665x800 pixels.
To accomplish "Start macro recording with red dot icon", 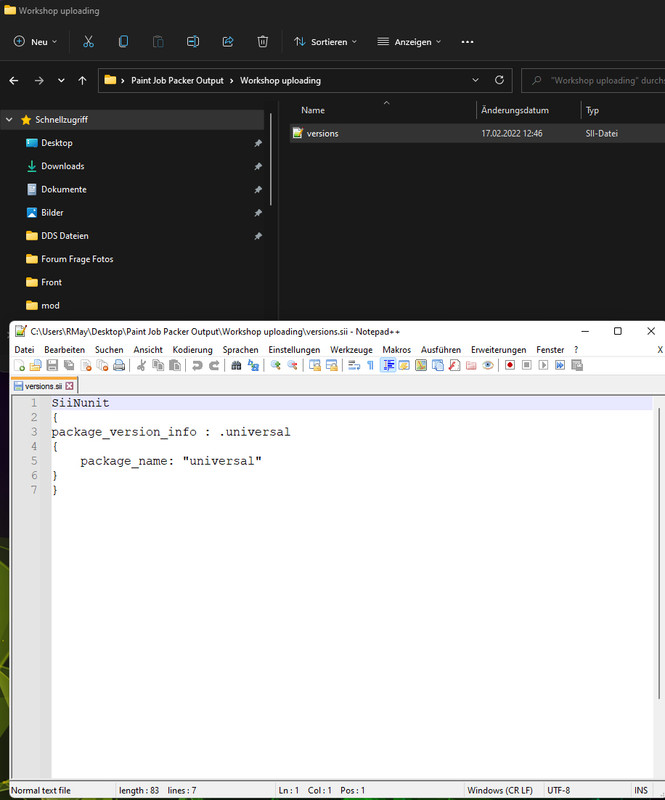I will click(x=510, y=365).
